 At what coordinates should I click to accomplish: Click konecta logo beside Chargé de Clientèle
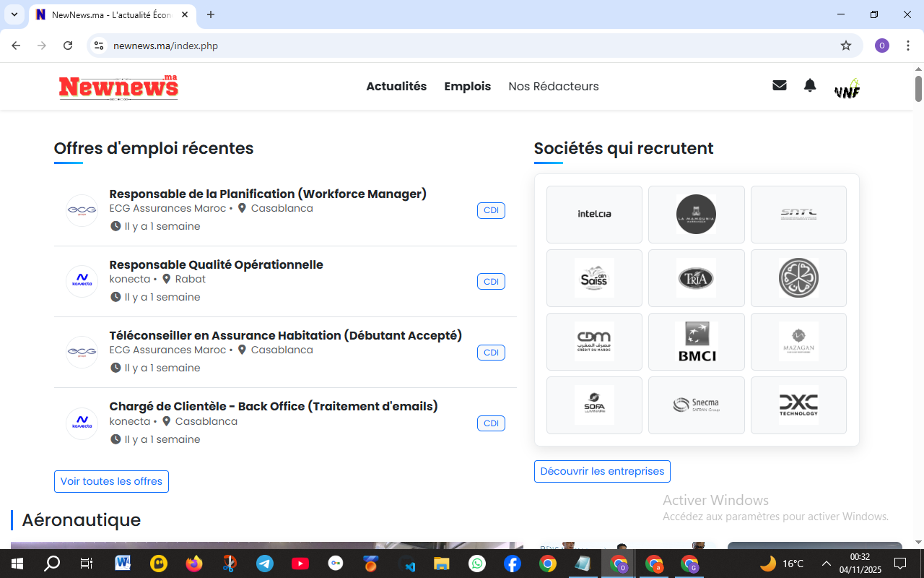click(82, 423)
